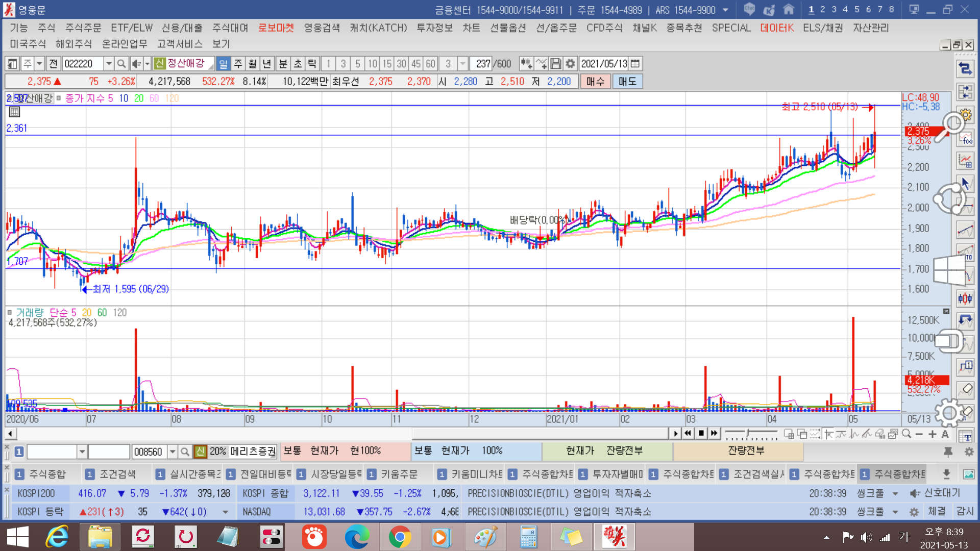Click the fast-forward button under the chart
Viewport: 980px width, 551px height.
point(714,434)
